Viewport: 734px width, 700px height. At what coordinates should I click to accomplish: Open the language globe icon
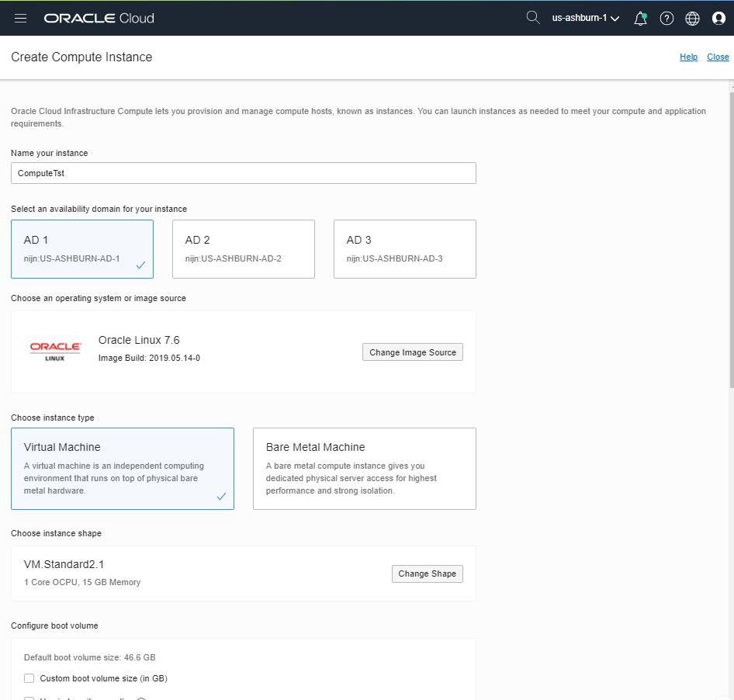point(692,19)
